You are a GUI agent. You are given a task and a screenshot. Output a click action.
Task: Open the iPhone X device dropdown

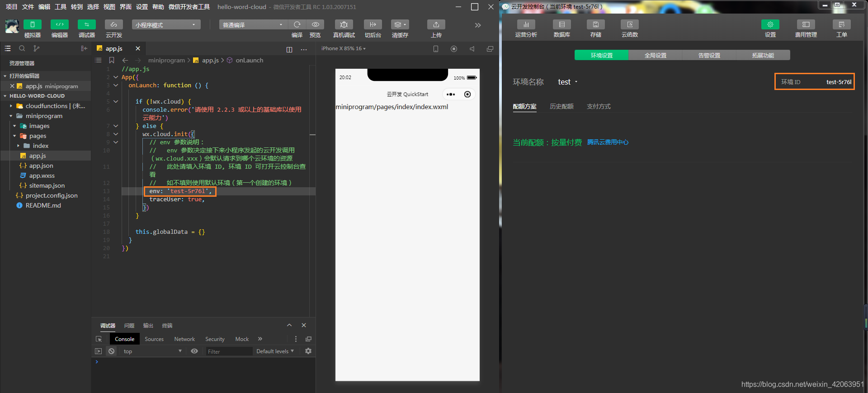click(x=344, y=48)
